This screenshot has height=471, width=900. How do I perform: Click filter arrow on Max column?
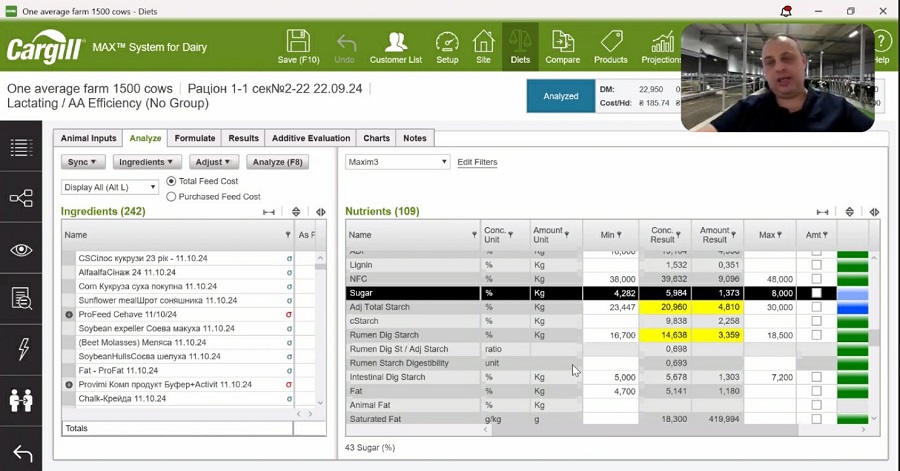click(x=779, y=235)
